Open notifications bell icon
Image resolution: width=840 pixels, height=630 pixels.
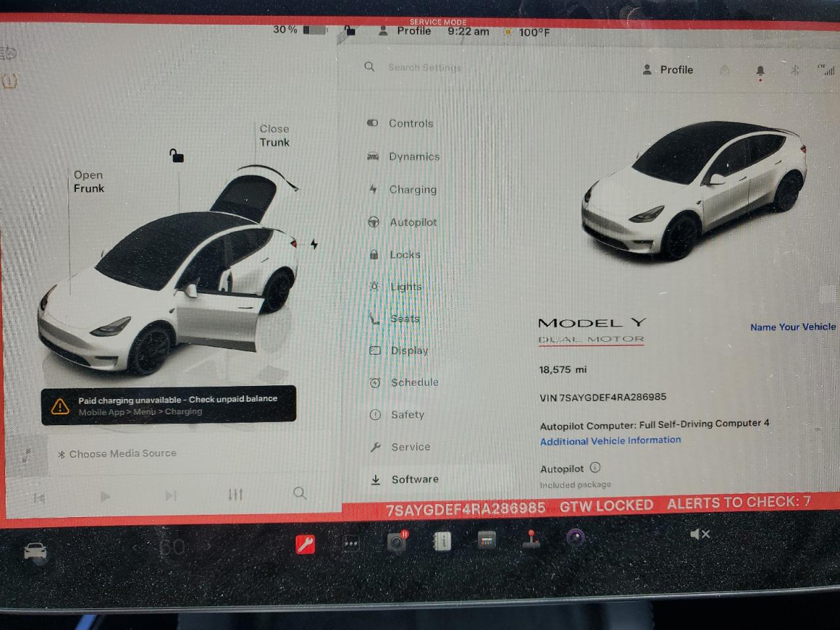(x=760, y=70)
